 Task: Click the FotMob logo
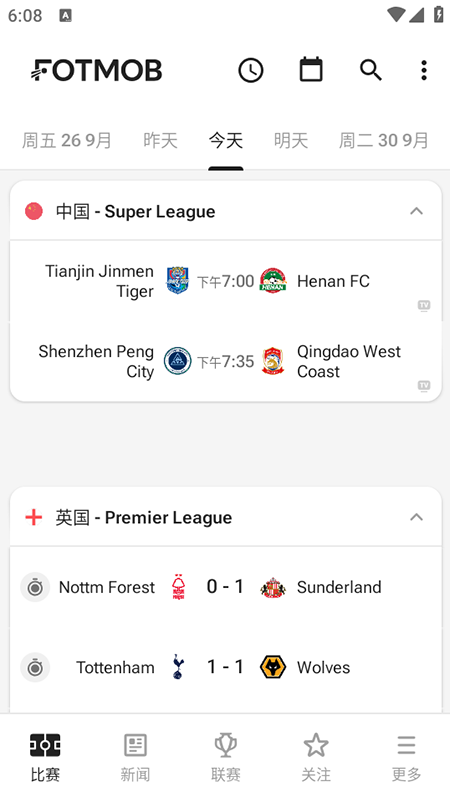97,71
